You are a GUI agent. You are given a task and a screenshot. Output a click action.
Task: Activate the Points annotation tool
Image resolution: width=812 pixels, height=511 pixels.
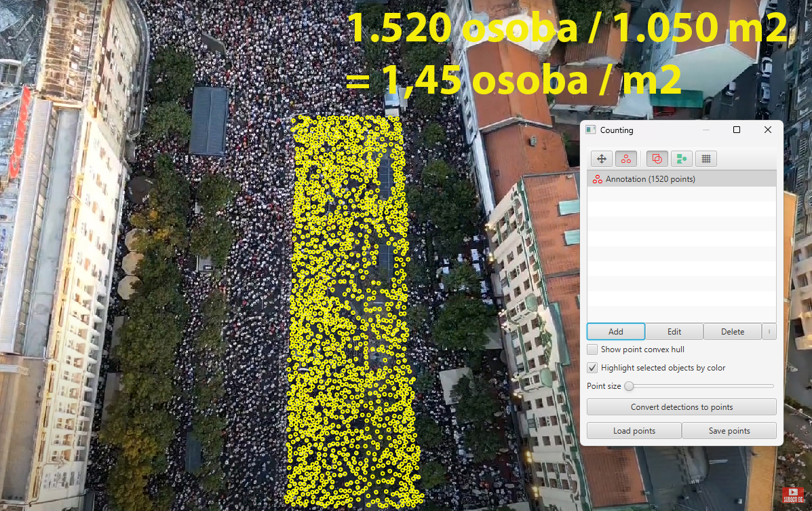[625, 159]
